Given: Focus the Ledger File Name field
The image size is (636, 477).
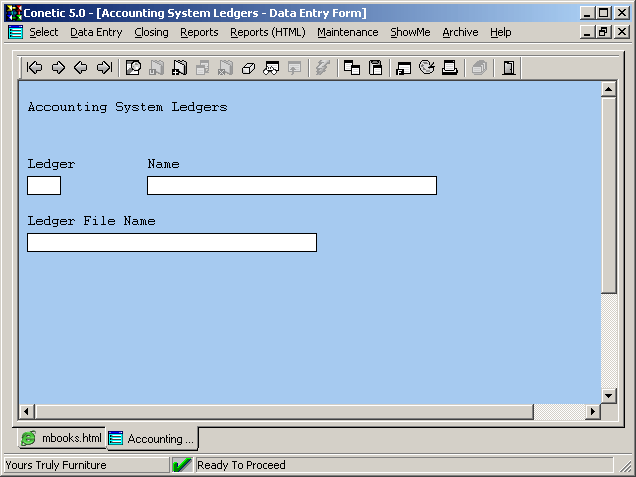Looking at the screenshot, I should 171,242.
